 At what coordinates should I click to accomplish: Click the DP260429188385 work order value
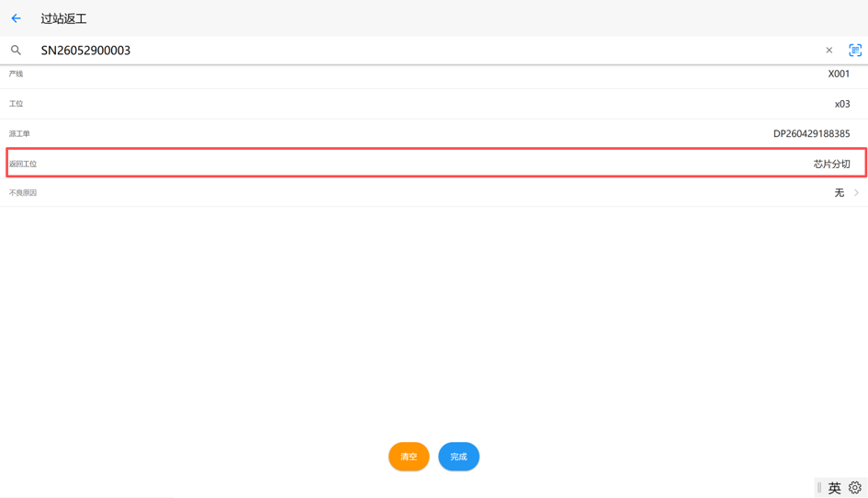tap(812, 133)
